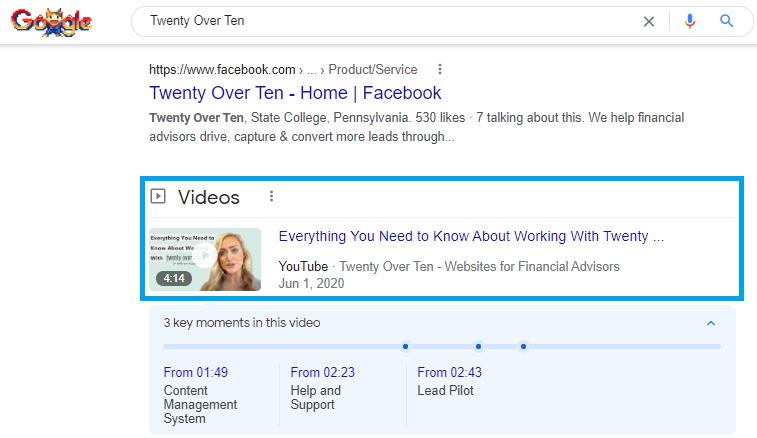Start voice search with the microphone icon
This screenshot has width=757, height=438.
(x=689, y=21)
